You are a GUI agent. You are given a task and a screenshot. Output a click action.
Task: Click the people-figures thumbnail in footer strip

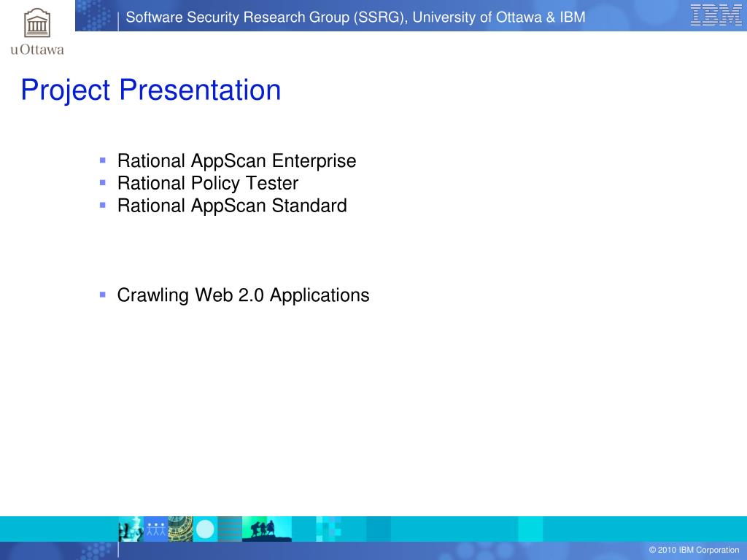point(156,529)
